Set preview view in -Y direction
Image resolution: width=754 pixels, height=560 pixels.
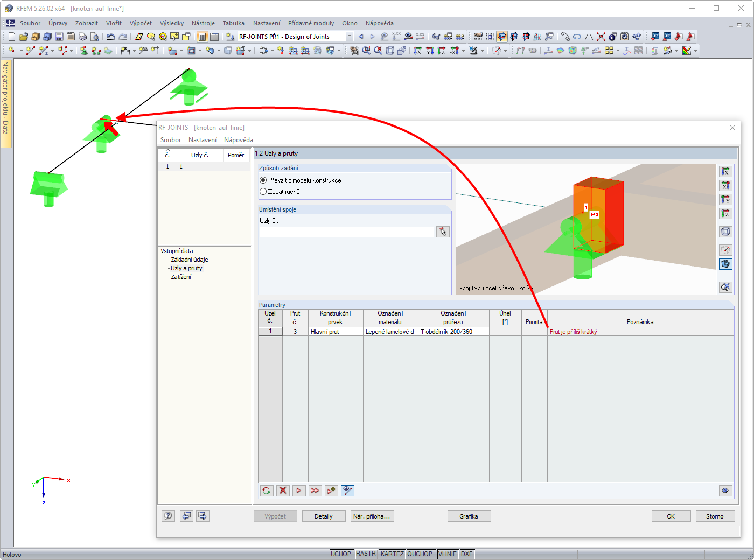(x=725, y=200)
